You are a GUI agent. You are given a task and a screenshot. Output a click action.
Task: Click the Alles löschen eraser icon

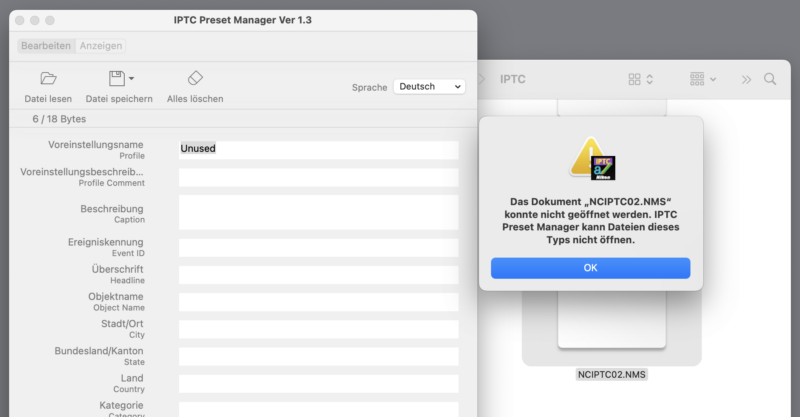[195, 79]
